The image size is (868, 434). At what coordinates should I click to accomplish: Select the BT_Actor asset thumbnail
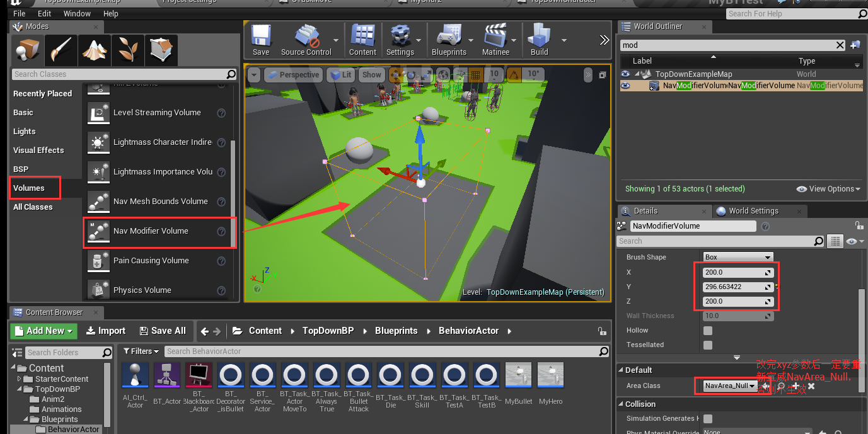[x=167, y=376]
